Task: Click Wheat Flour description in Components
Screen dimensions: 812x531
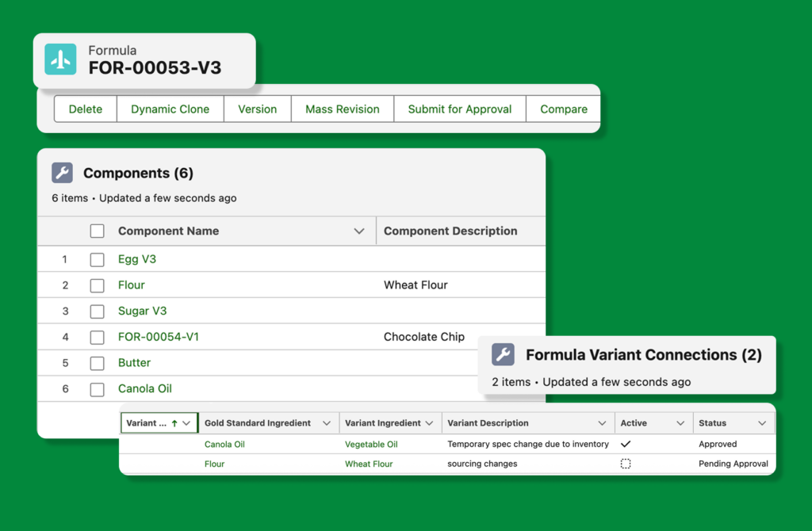Action: click(416, 285)
